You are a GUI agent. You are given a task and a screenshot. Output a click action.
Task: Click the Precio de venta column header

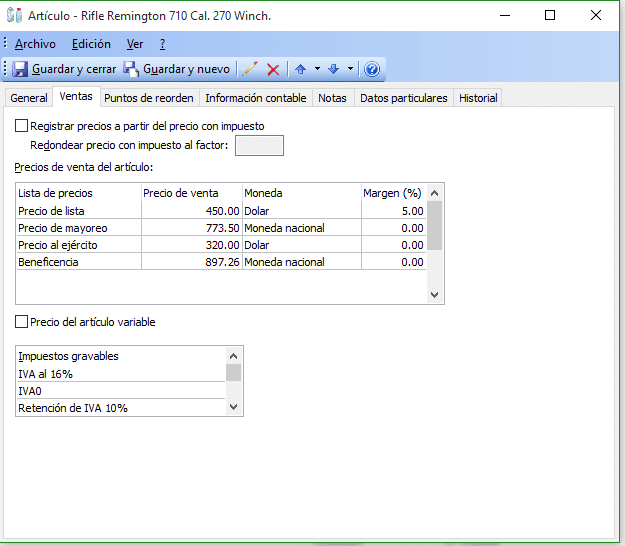coord(192,193)
